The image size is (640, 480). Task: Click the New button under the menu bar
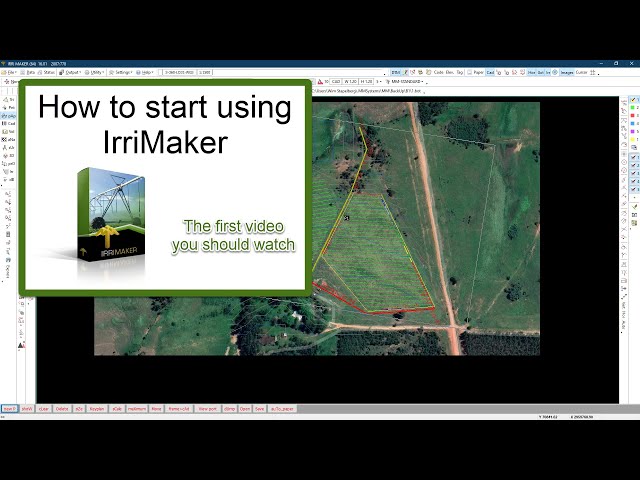coord(11,82)
